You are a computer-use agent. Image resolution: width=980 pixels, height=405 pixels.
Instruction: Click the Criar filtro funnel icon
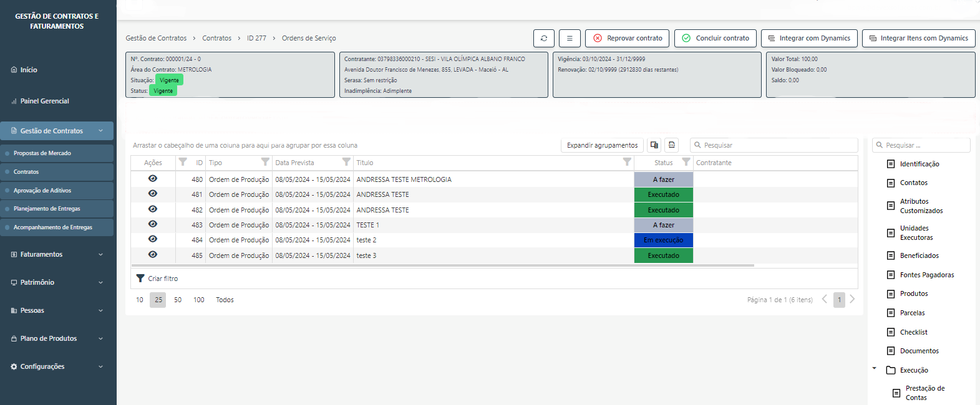(x=140, y=279)
